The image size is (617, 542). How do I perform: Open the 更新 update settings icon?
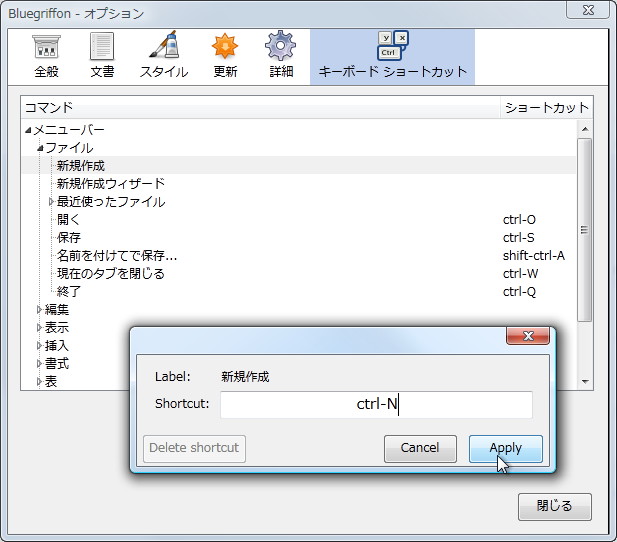pos(225,56)
